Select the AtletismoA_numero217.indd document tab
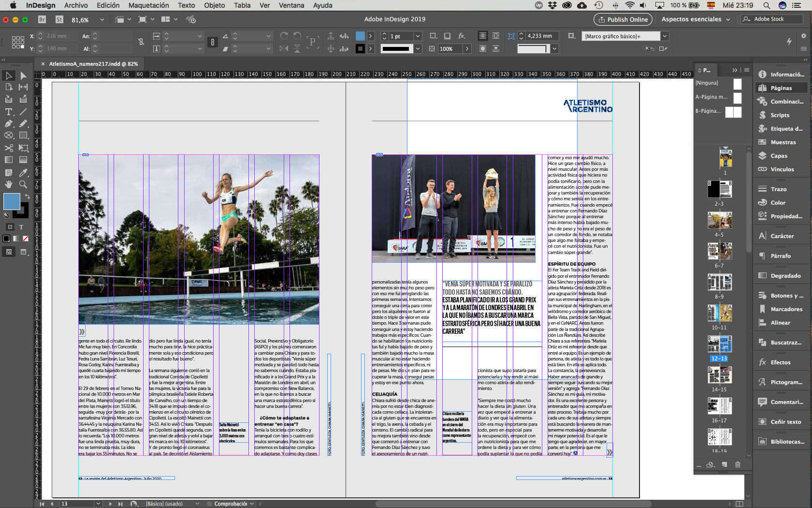Image resolution: width=812 pixels, height=508 pixels. pyautogui.click(x=93, y=64)
